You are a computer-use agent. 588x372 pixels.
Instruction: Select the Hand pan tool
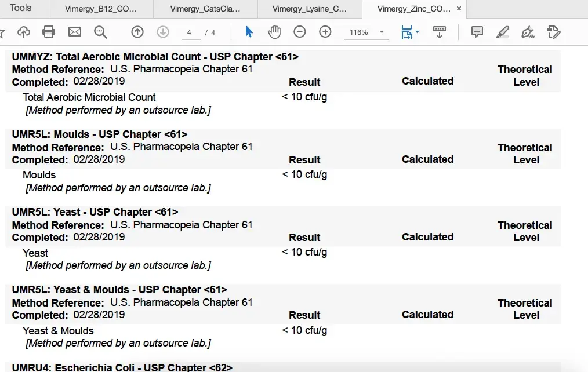[x=274, y=32]
